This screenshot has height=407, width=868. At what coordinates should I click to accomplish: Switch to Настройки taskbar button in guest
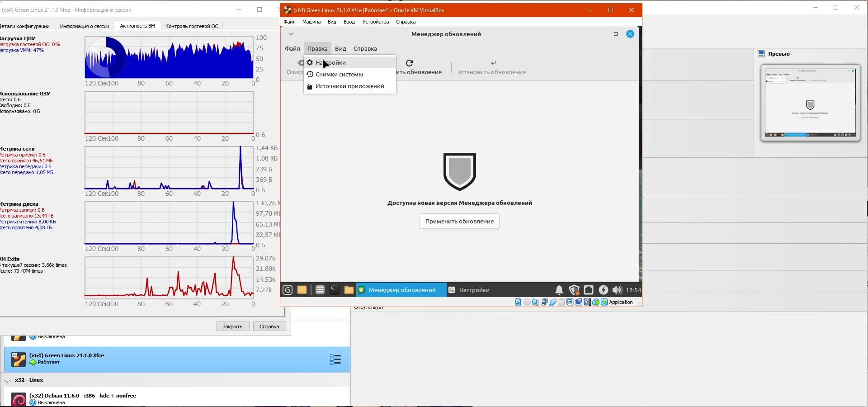(x=469, y=290)
